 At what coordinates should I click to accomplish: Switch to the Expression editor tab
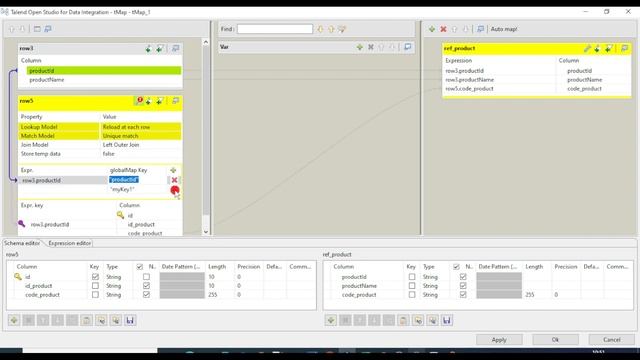click(x=69, y=243)
